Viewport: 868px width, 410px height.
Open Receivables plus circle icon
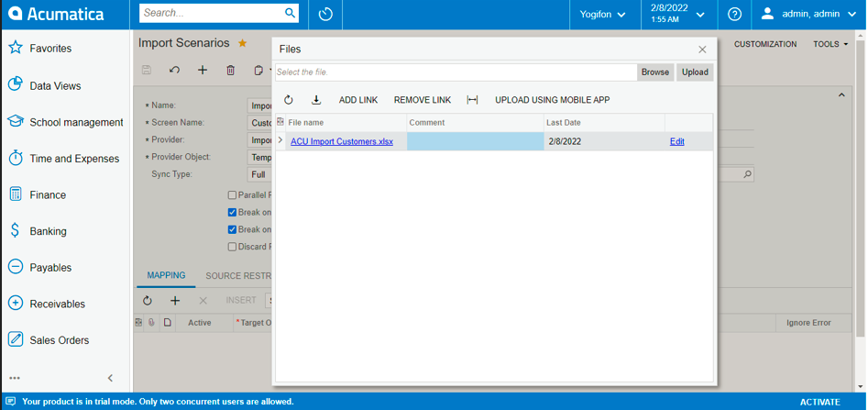coord(16,304)
